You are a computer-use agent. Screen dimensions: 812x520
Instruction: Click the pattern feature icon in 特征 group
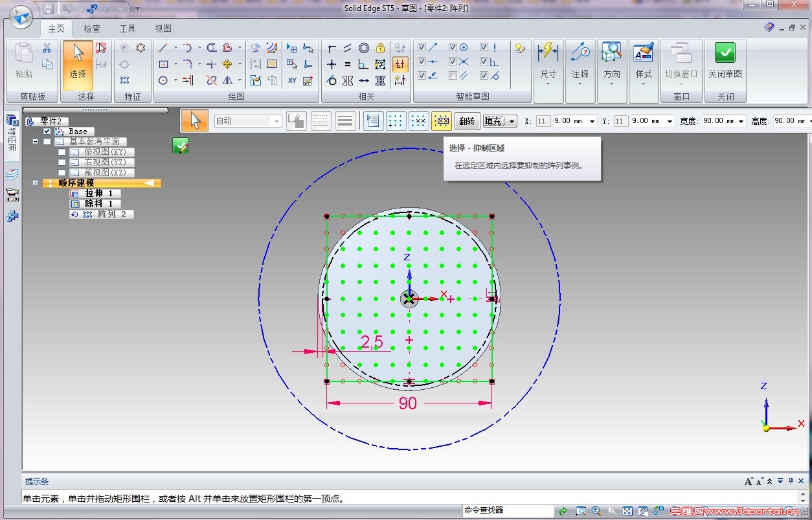[x=124, y=80]
